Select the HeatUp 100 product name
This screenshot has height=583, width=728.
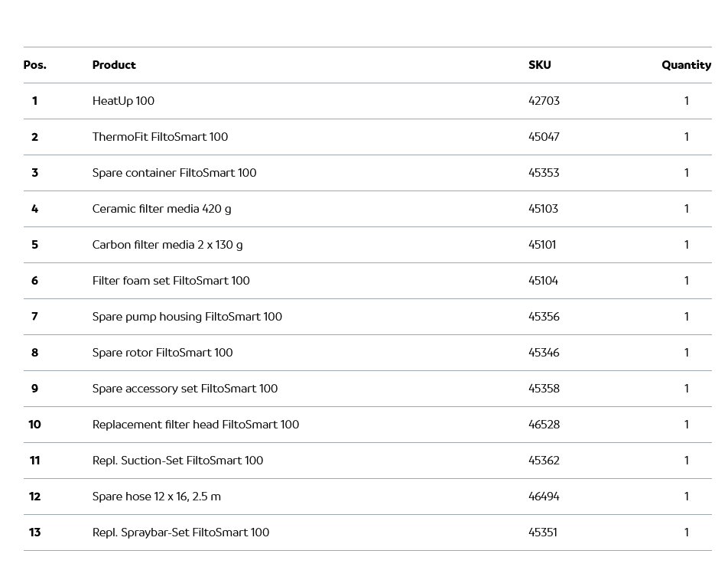coord(123,101)
